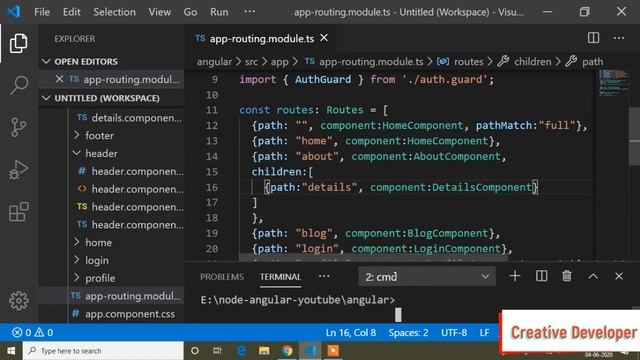Open the Explorer view in activity bar
The height and width of the screenshot is (360, 640).
[18, 43]
